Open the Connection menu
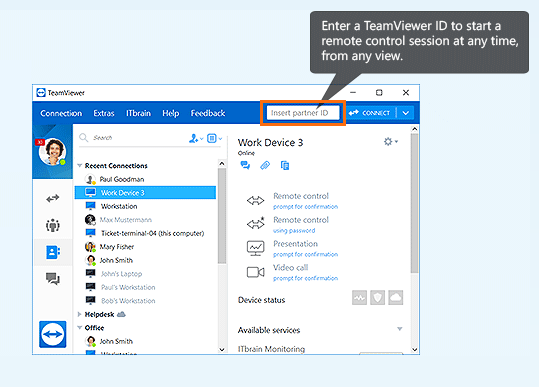The height and width of the screenshot is (387, 539). point(61,113)
